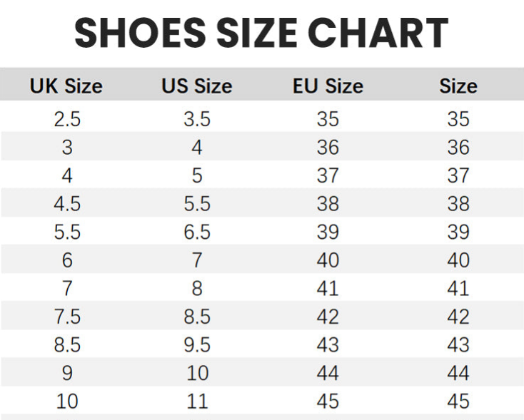
Task: Click the SHOES SIZE CHART title
Action: pyautogui.click(x=261, y=33)
